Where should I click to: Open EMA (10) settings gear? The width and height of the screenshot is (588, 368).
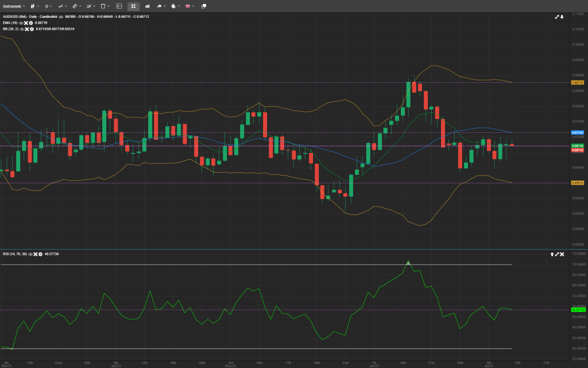tap(31, 22)
